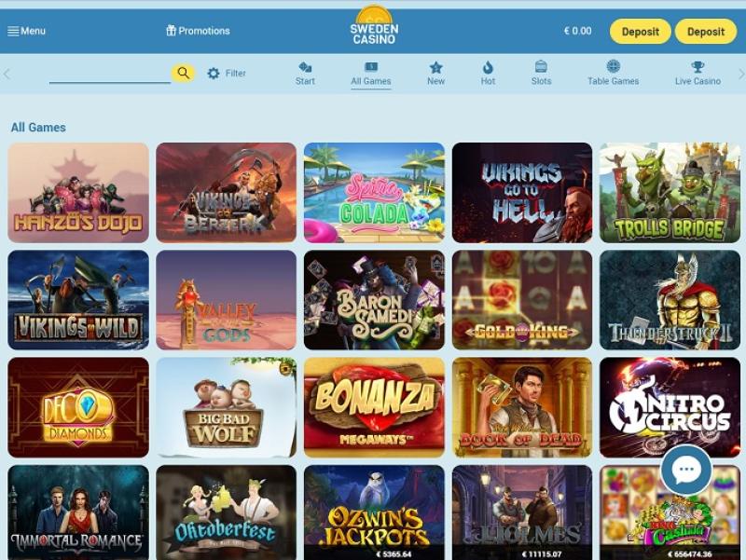Image resolution: width=746 pixels, height=560 pixels.
Task: Open the Filter gear icon
Action: click(x=214, y=74)
